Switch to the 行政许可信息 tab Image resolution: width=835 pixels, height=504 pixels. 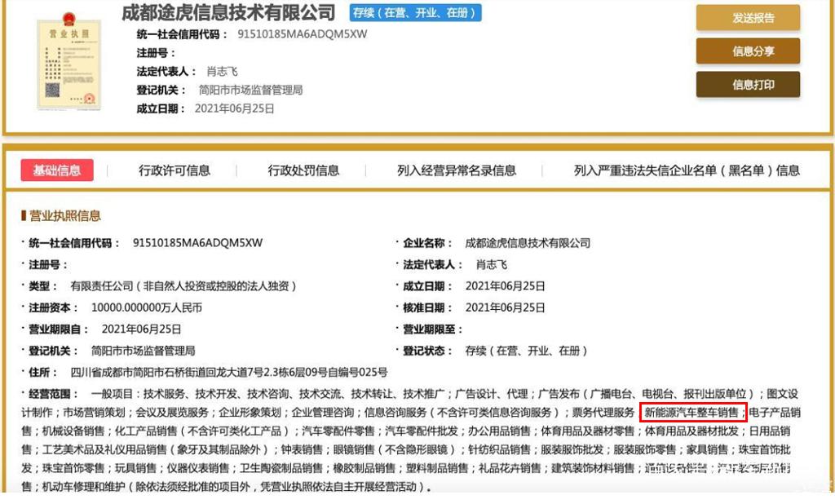pyautogui.click(x=175, y=170)
